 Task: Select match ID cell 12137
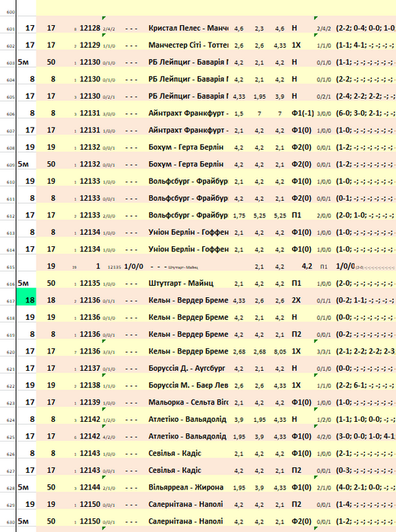coord(90,368)
